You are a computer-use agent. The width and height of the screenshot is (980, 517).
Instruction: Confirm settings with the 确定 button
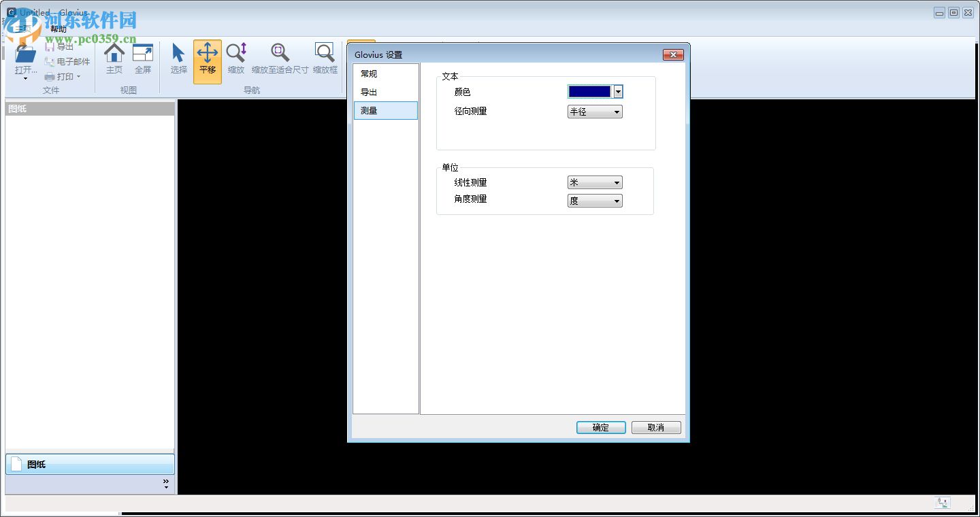coord(600,427)
